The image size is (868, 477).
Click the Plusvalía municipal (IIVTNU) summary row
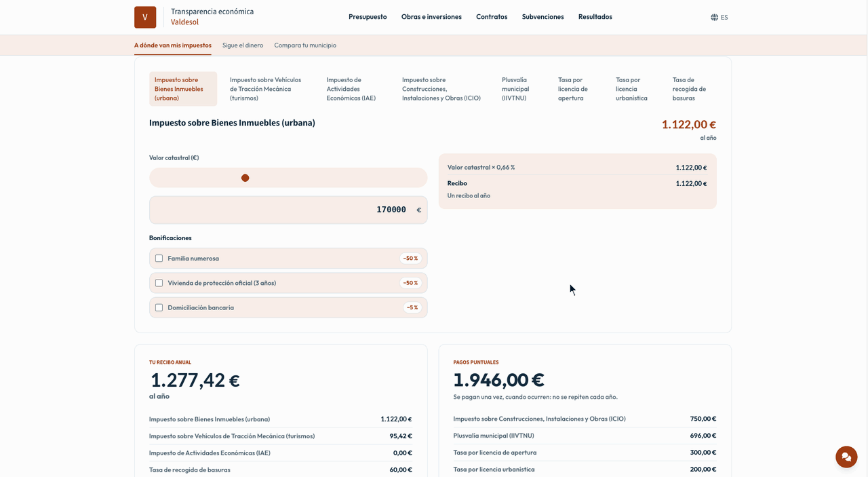pyautogui.click(x=585, y=436)
